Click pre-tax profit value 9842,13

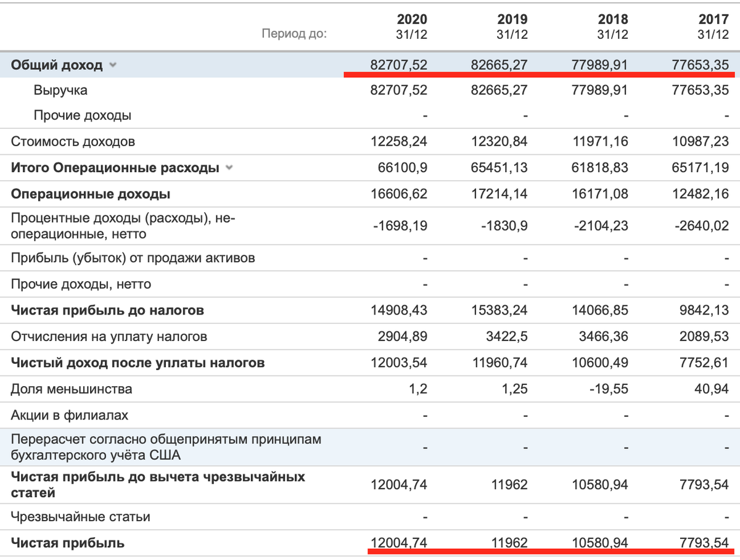[x=704, y=310]
